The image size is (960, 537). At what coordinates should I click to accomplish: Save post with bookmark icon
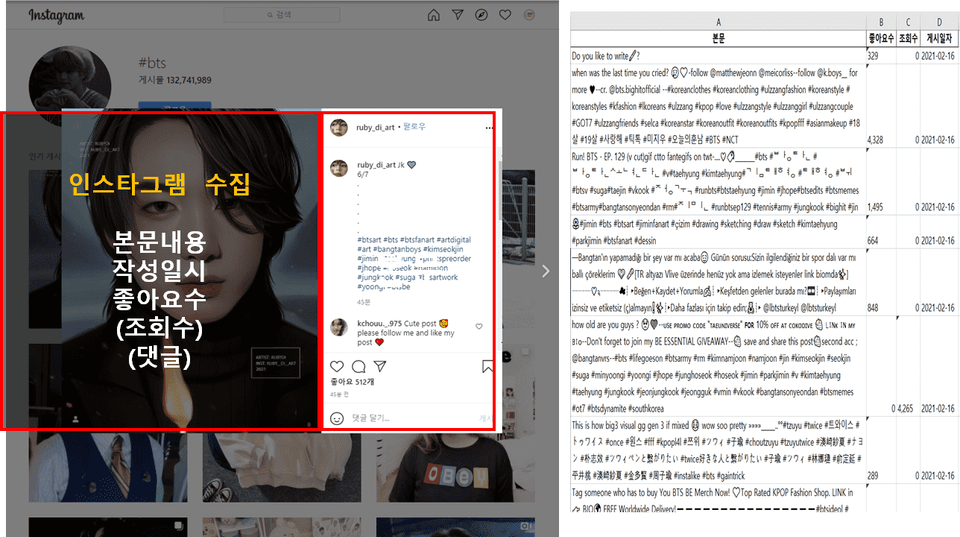pyautogui.click(x=487, y=366)
